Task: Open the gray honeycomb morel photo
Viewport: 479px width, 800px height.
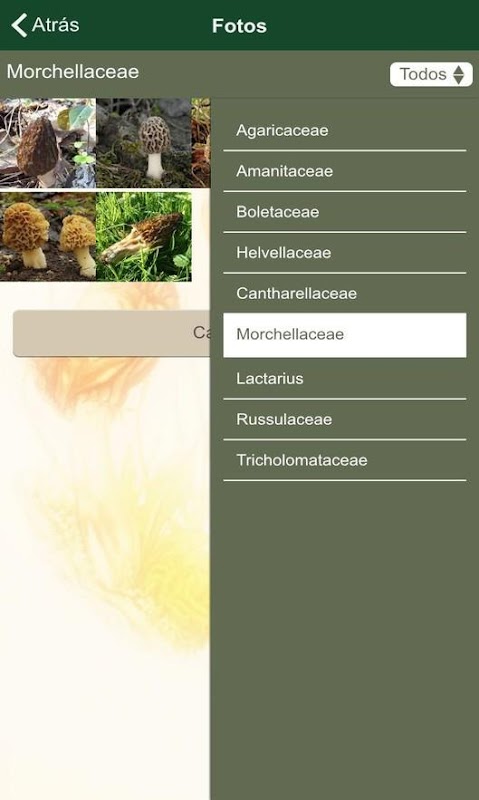Action: pyautogui.click(x=143, y=143)
